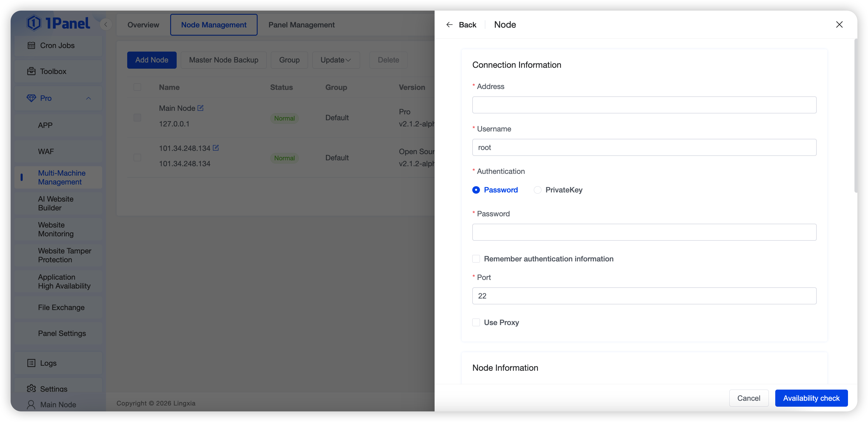Viewport: 868px width, 422px height.
Task: Click into the Address input field
Action: (x=644, y=105)
